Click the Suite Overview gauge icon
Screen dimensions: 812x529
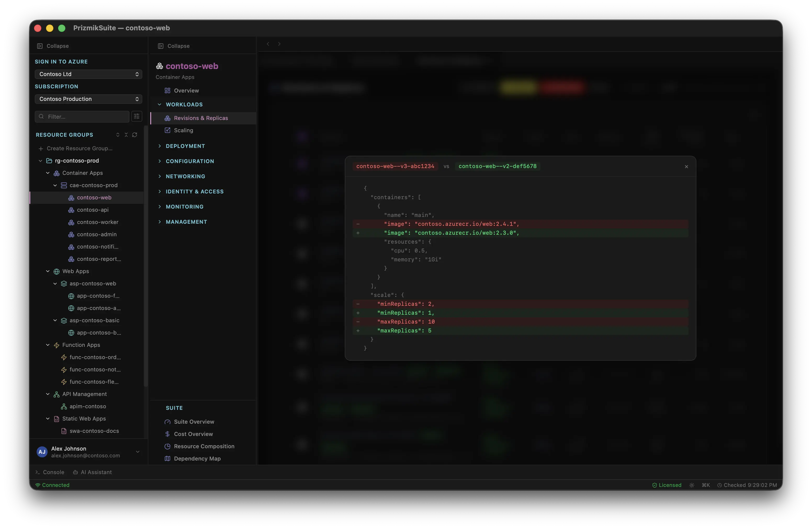167,422
